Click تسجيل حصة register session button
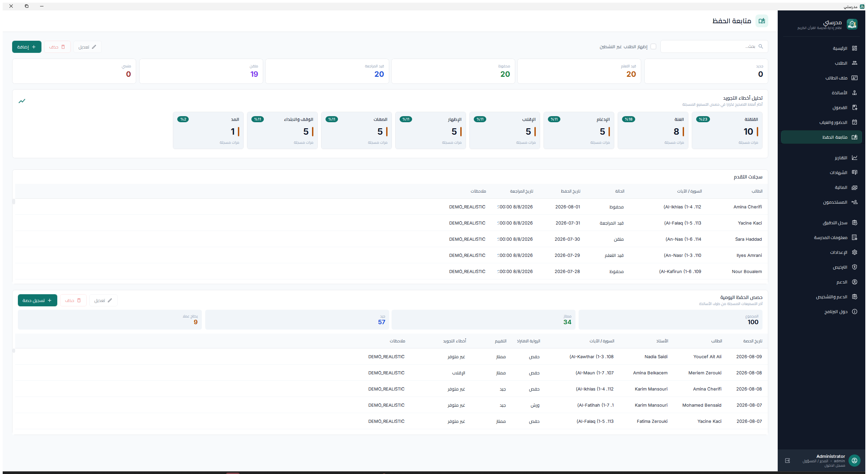Image resolution: width=868 pixels, height=474 pixels. [37, 300]
